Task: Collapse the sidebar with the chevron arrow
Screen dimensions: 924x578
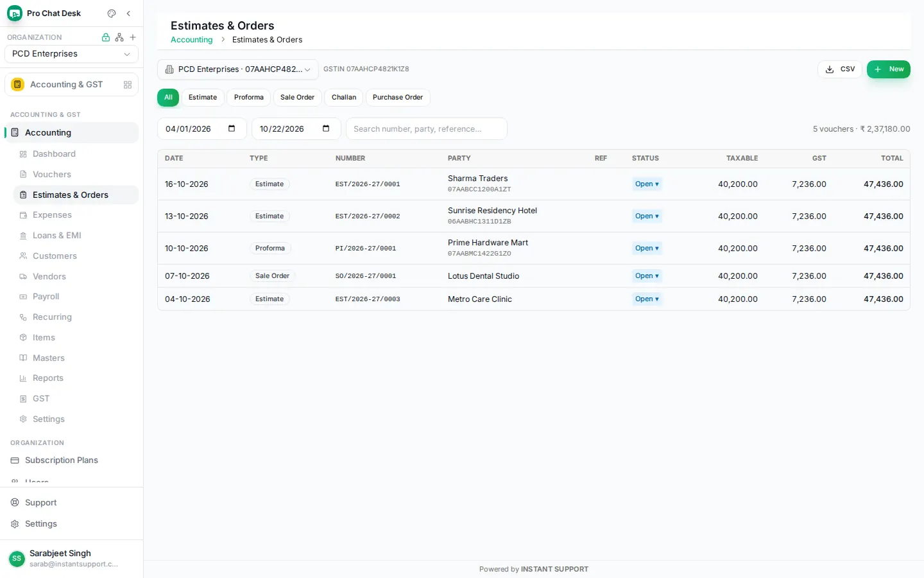Action: click(x=128, y=13)
